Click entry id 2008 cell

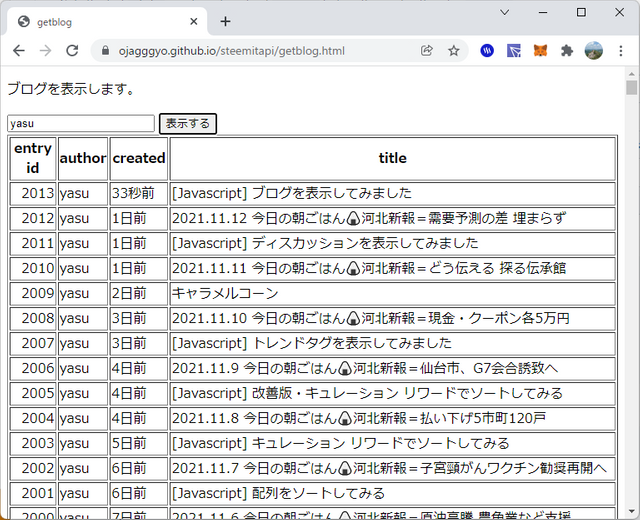[33, 318]
